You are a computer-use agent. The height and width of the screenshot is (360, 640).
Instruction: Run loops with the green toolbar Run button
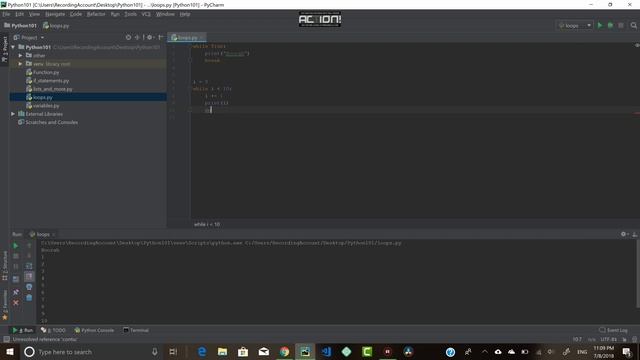pyautogui.click(x=600, y=25)
